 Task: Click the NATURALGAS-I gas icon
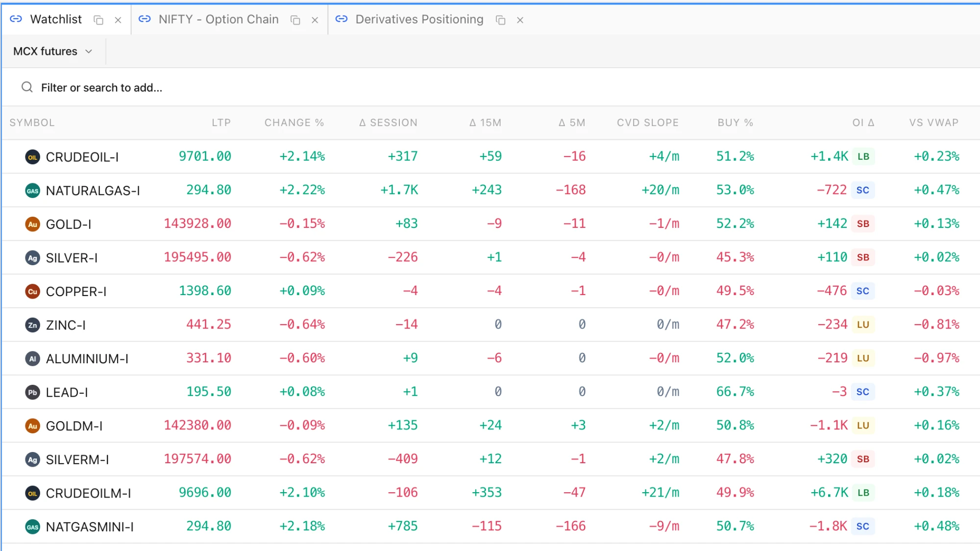pos(32,191)
